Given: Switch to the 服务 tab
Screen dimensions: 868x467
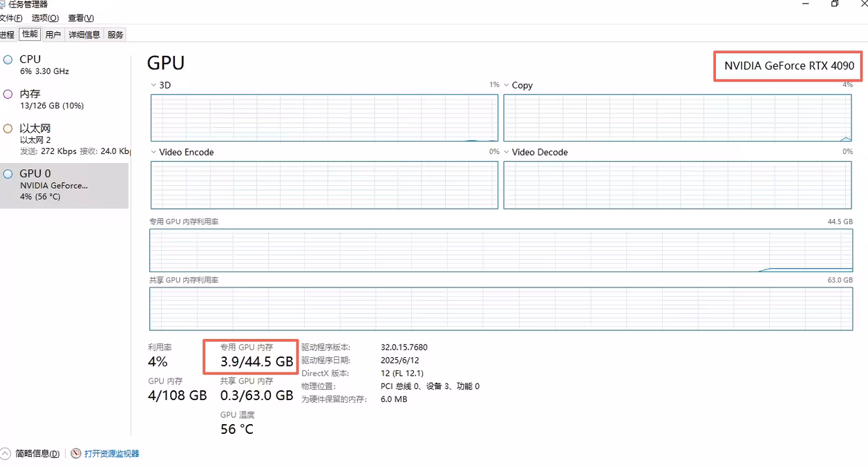Looking at the screenshot, I should tap(115, 35).
